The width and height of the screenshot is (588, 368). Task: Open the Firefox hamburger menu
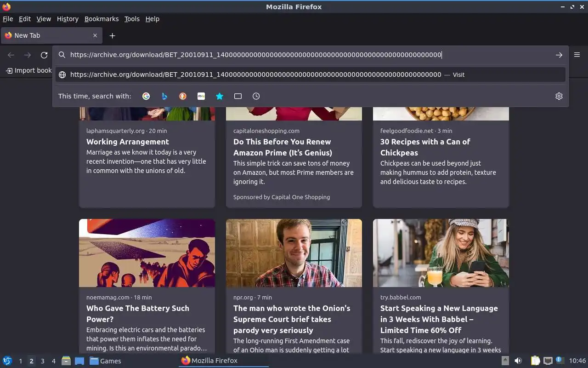click(577, 55)
